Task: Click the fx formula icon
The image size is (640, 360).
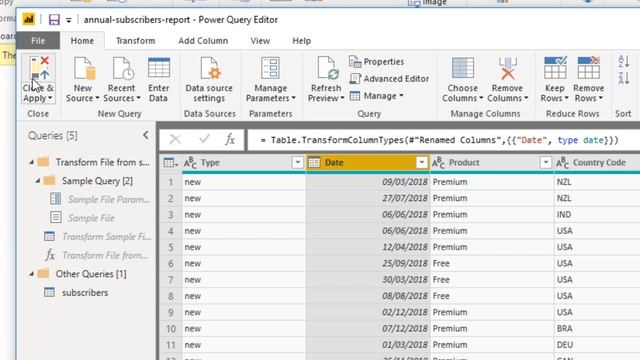Action: (230, 140)
